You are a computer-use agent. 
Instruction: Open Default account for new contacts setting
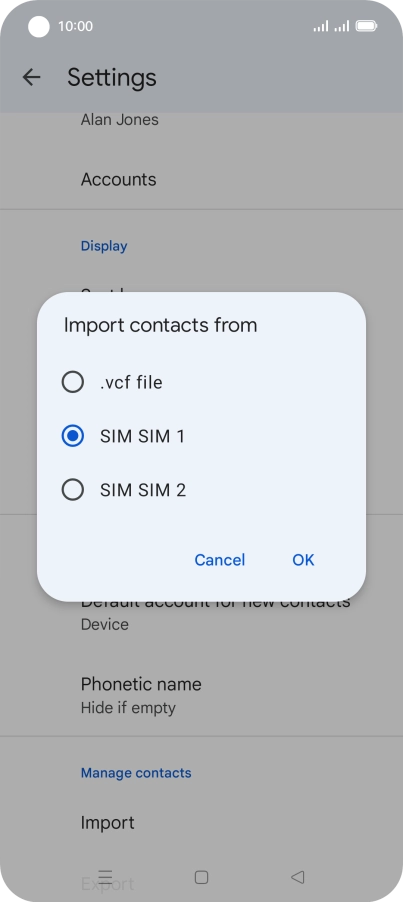[201, 611]
